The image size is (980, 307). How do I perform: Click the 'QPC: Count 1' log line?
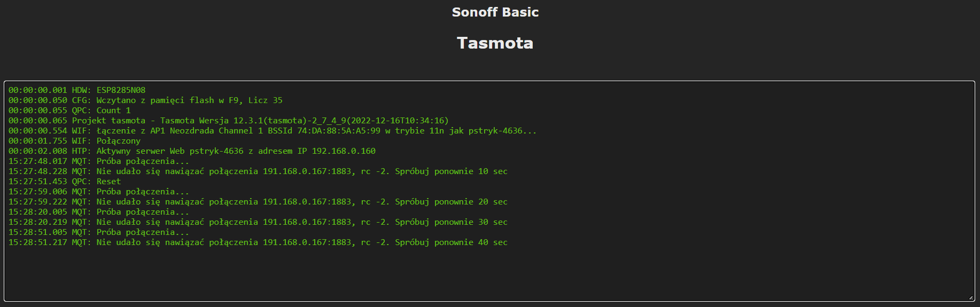click(69, 111)
